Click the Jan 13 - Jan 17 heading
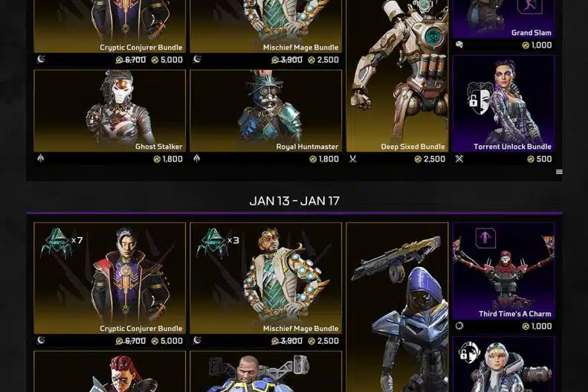 (x=294, y=201)
